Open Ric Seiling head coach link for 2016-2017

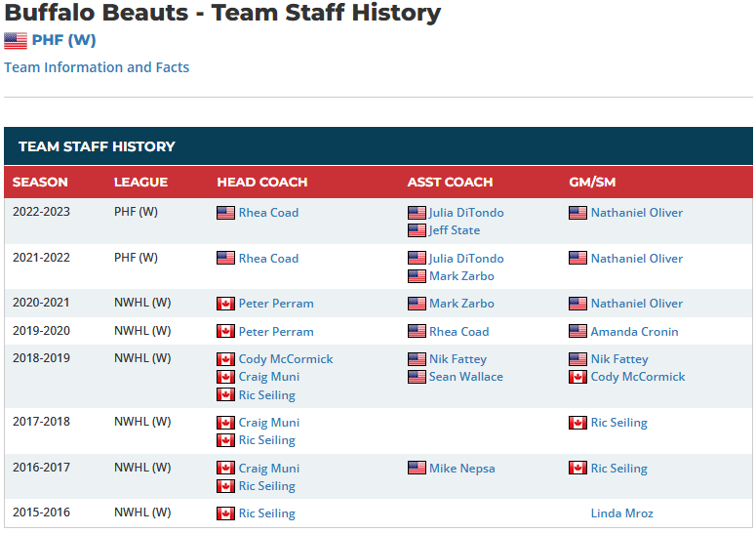click(x=267, y=486)
